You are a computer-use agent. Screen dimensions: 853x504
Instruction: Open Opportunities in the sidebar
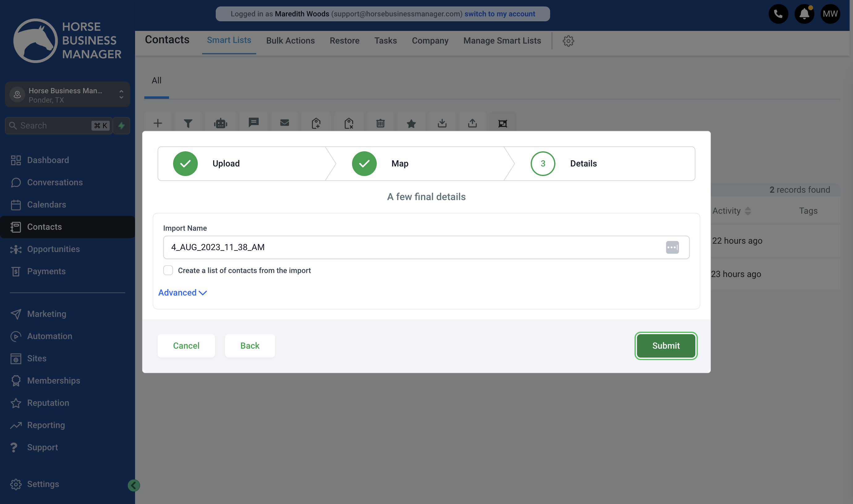pos(53,249)
